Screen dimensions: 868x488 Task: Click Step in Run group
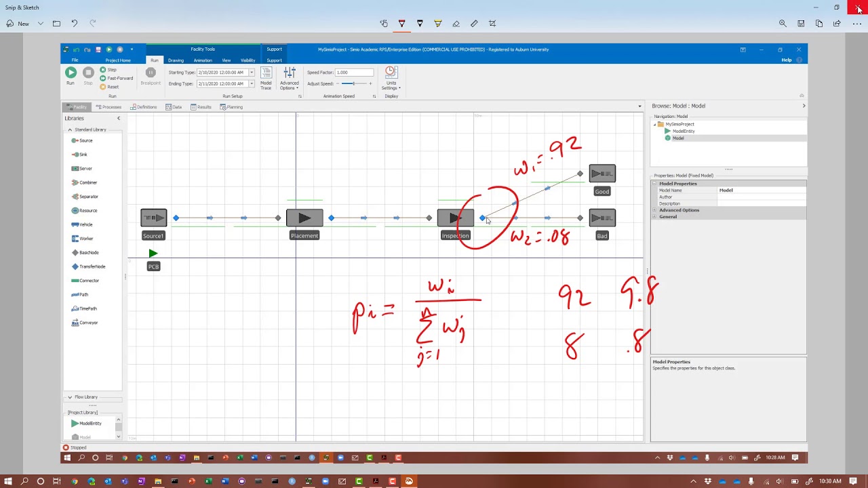[108, 70]
